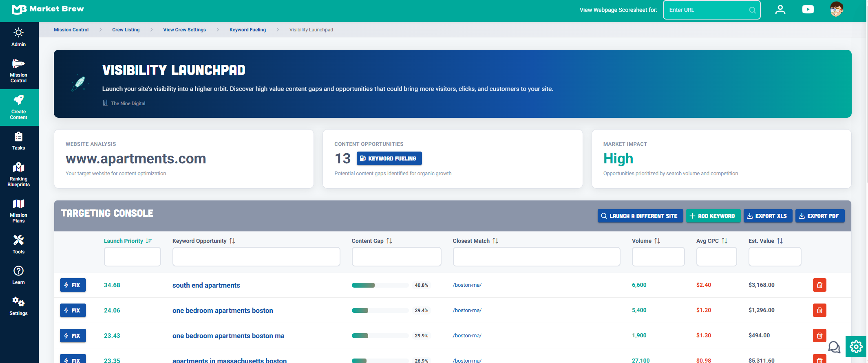
Task: Click the 6,600 volume value
Action: tap(639, 285)
